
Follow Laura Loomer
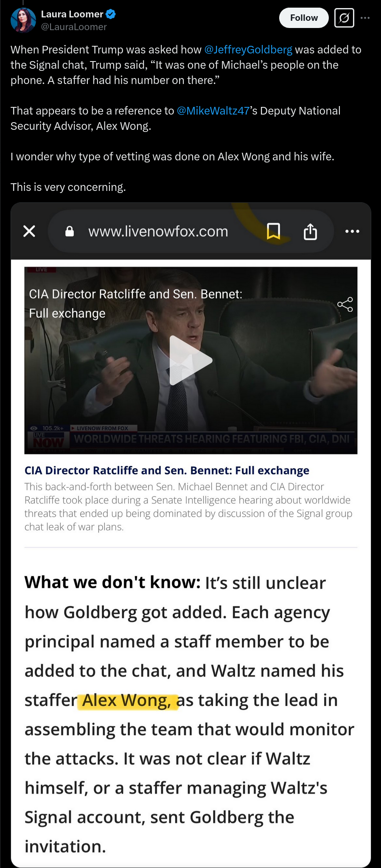pos(304,18)
